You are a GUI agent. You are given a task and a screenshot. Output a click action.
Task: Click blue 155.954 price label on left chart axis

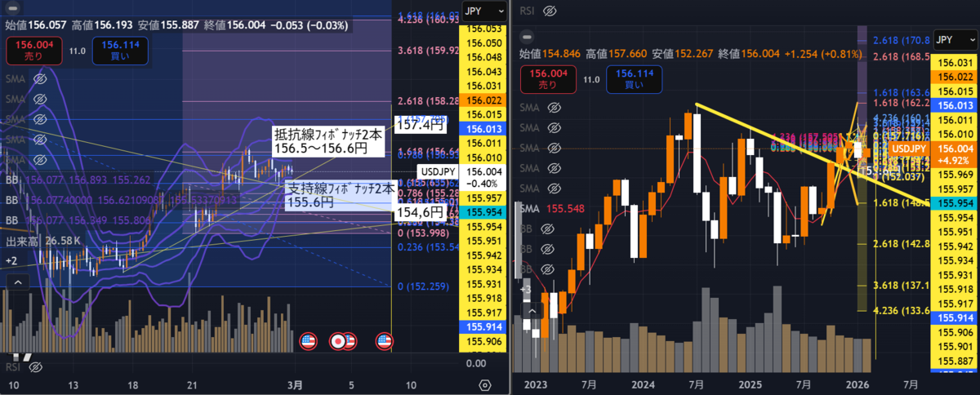tap(483, 211)
